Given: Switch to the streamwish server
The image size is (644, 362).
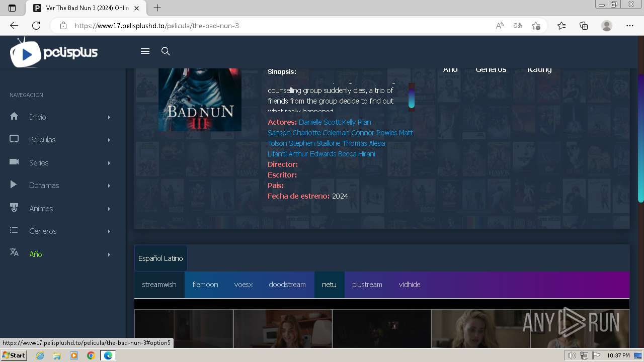Looking at the screenshot, I should (x=159, y=285).
